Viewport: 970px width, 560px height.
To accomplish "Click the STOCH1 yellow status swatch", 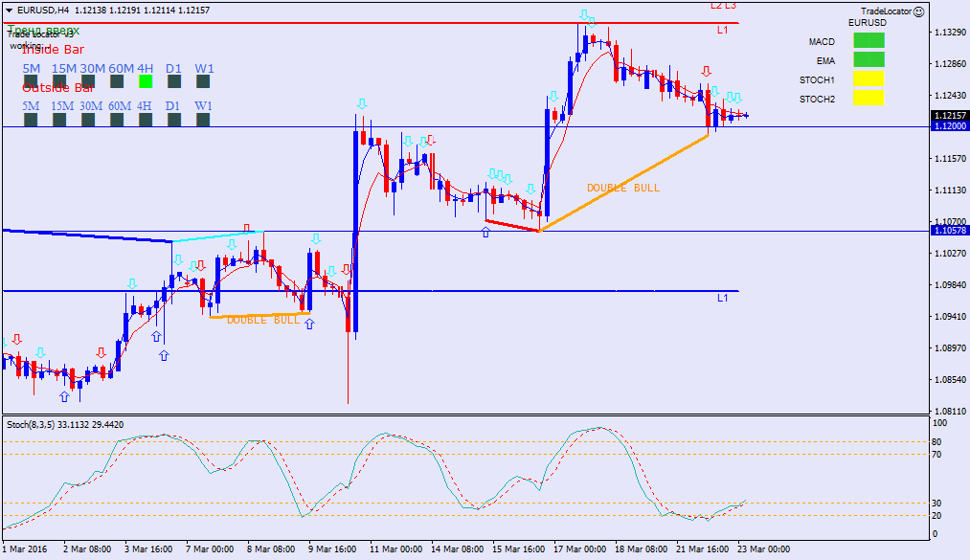I will point(868,79).
